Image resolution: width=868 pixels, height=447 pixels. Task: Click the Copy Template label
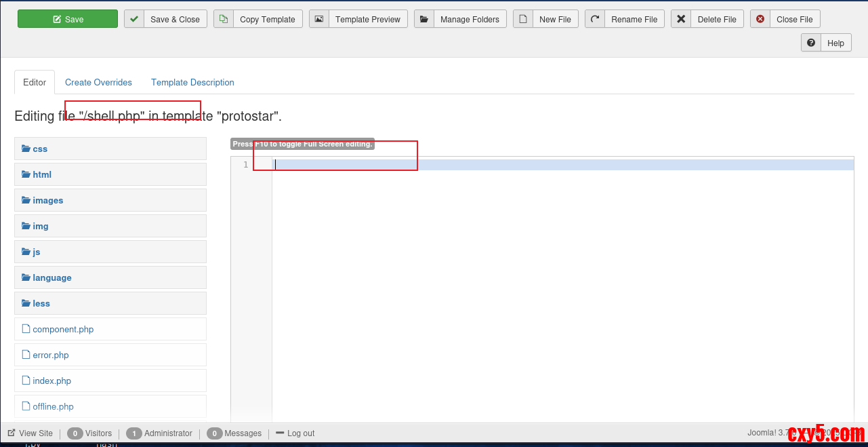(268, 19)
